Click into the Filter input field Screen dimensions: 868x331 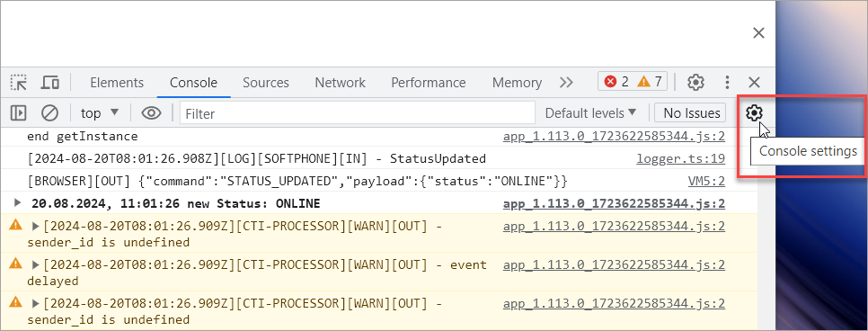pyautogui.click(x=357, y=113)
